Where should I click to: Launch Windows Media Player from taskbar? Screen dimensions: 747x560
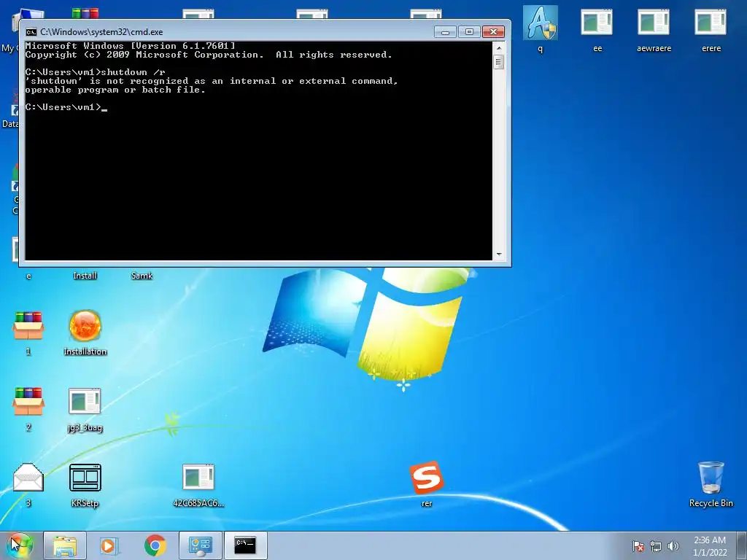click(108, 545)
